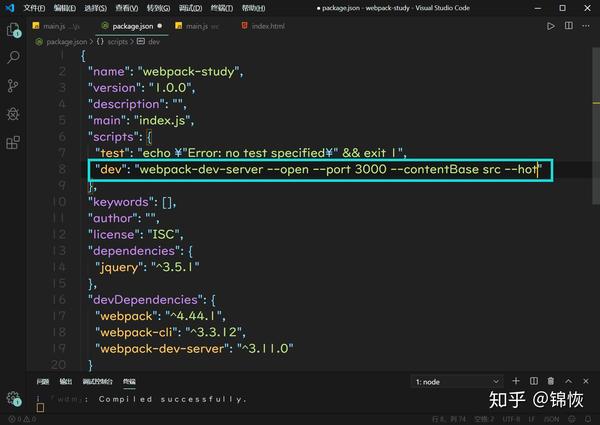The image size is (600, 425).
Task: Switch to the first main.js tab
Action: click(x=57, y=26)
